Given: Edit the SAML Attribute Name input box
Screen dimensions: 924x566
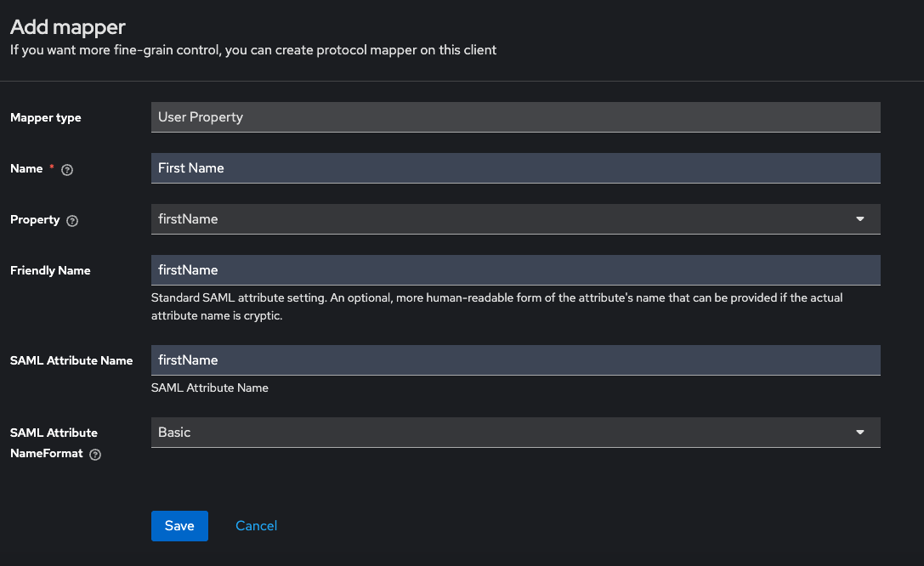Looking at the screenshot, I should click(515, 360).
